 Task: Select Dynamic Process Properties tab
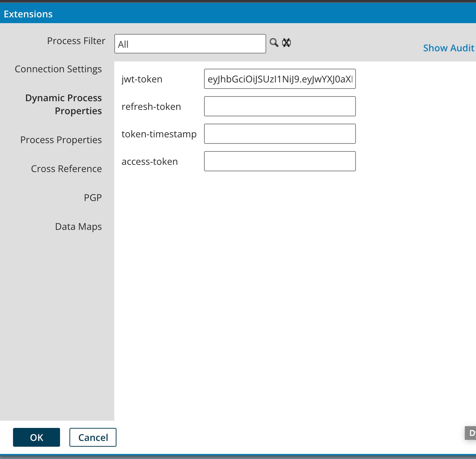click(x=64, y=104)
